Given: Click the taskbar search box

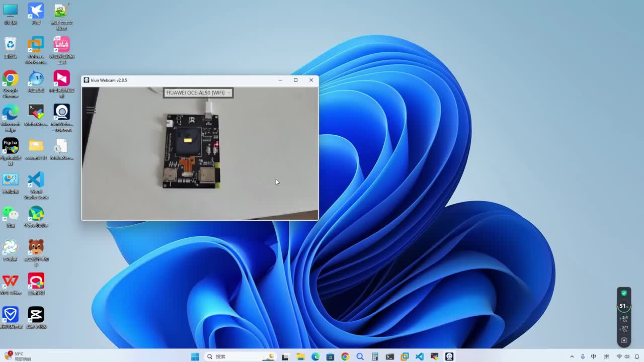Looking at the screenshot, I should pyautogui.click(x=240, y=356).
